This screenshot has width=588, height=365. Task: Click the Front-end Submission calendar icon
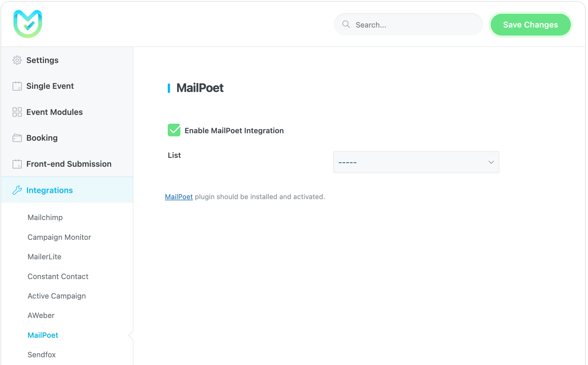(17, 164)
